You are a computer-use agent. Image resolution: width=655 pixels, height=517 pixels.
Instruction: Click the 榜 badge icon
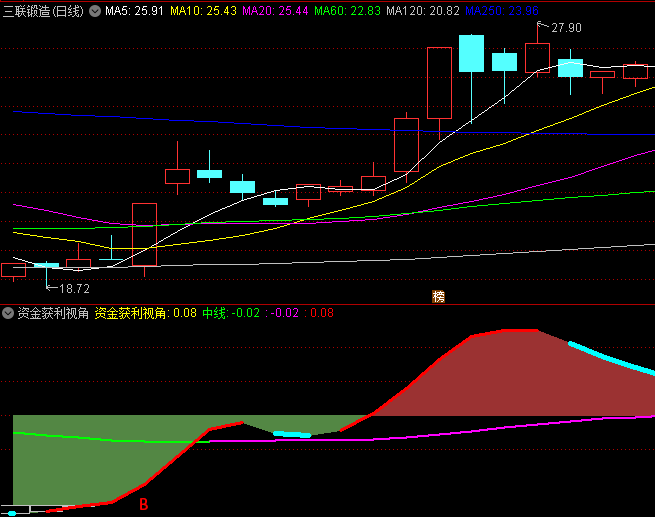pyautogui.click(x=438, y=297)
